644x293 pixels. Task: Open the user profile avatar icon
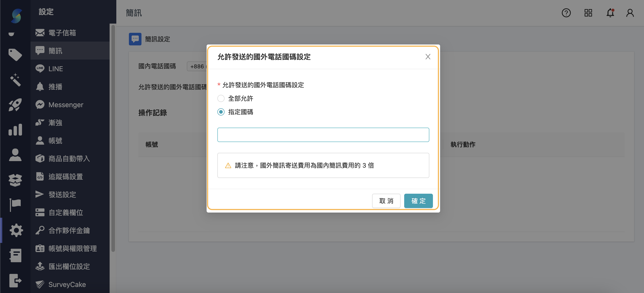coord(630,13)
